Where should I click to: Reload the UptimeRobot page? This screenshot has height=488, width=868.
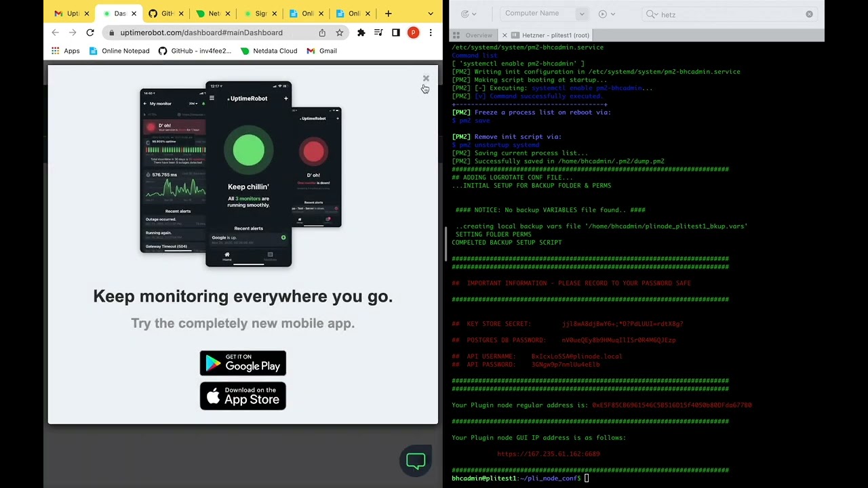(90, 33)
